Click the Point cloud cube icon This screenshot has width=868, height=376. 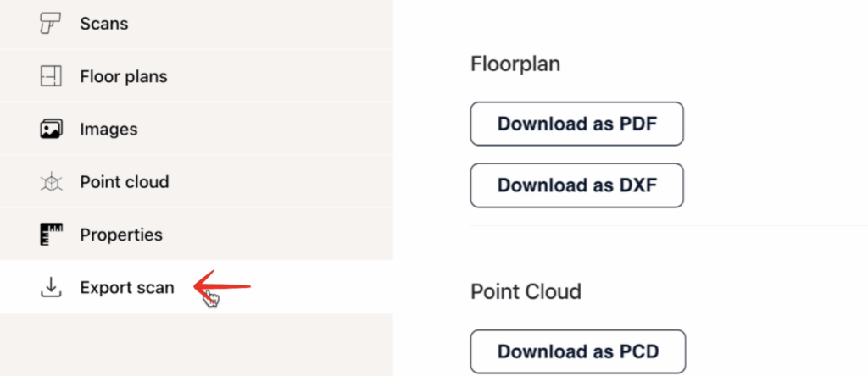coord(51,182)
